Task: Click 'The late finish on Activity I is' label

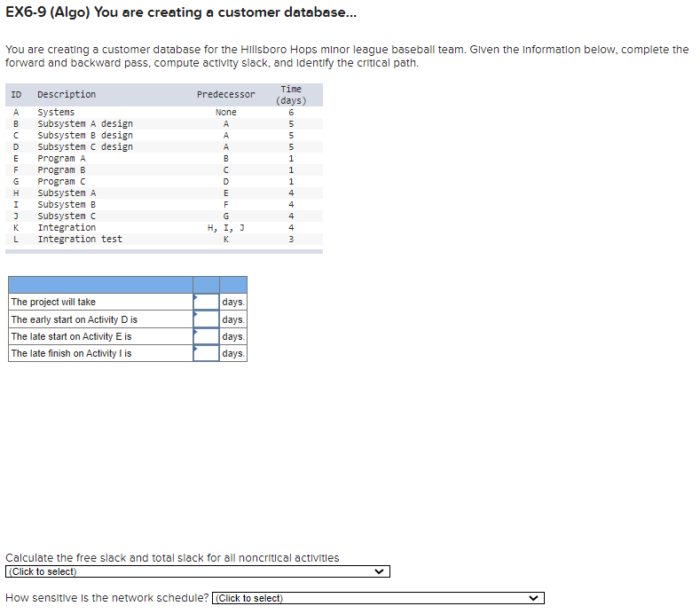Action: [x=71, y=353]
